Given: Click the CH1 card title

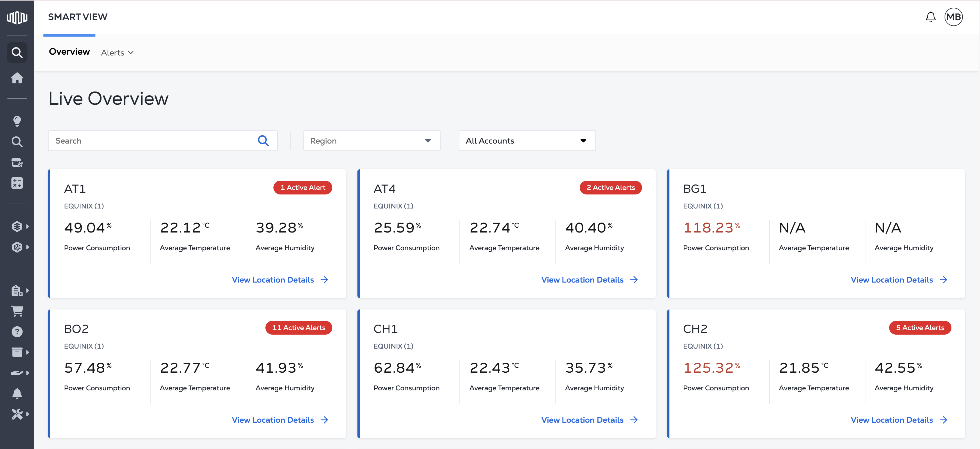Looking at the screenshot, I should tap(385, 329).
